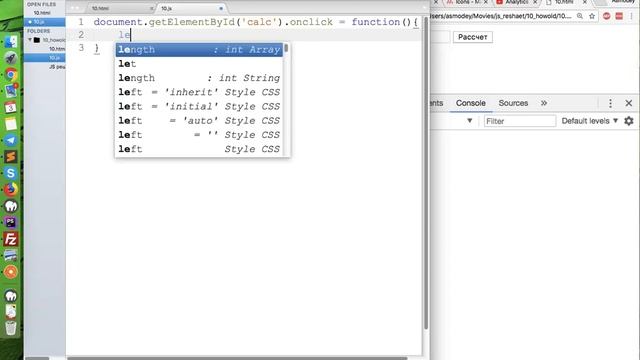
Task: Open Launchpad rocket icon in dock
Action: 11,58
